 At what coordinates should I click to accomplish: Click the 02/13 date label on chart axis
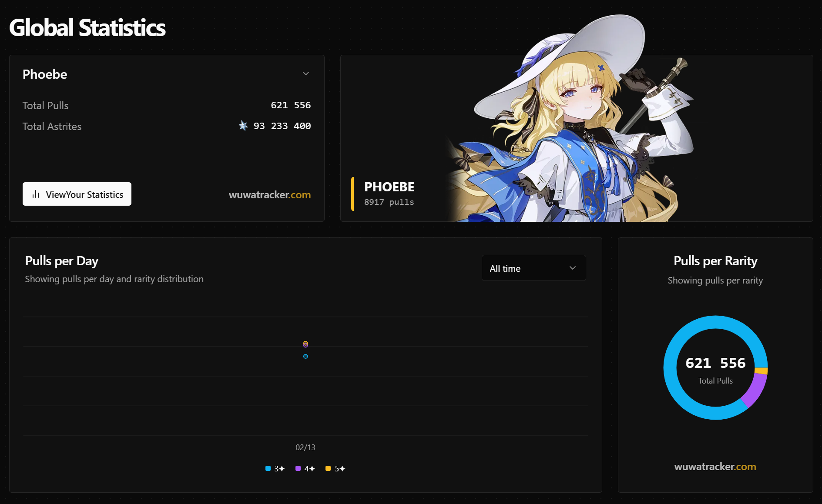305,447
